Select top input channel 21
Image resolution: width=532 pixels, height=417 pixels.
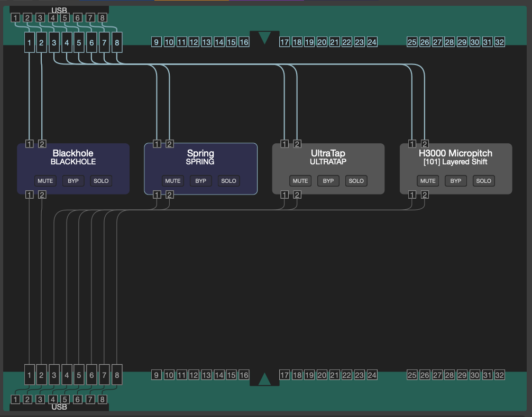coord(335,42)
